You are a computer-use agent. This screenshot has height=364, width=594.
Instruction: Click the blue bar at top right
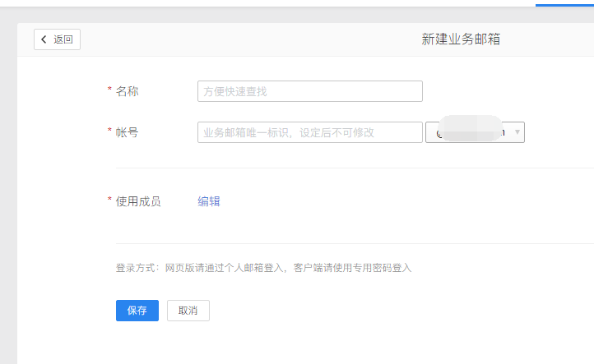coord(564,4)
